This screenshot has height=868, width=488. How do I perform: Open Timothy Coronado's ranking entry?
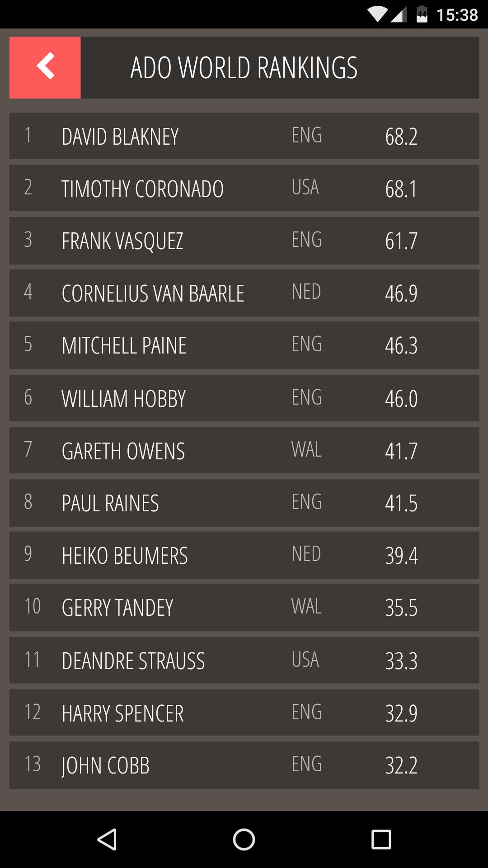(244, 188)
